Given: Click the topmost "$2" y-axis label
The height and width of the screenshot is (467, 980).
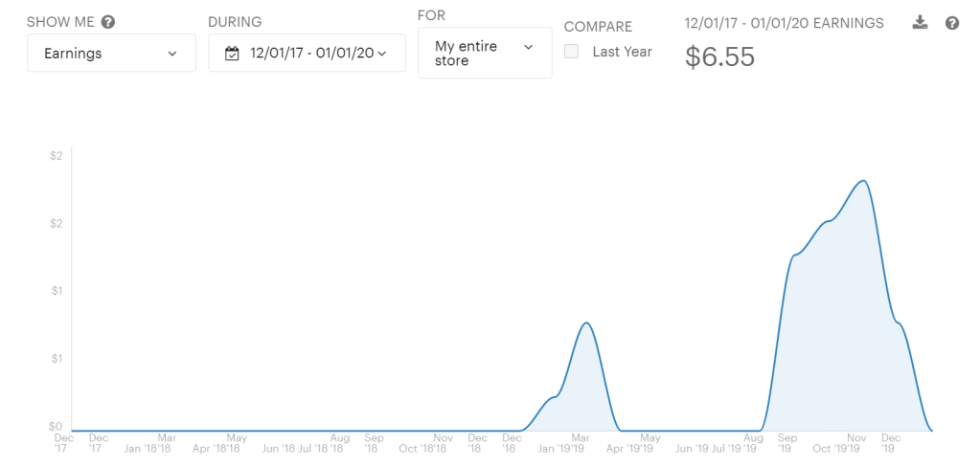Looking at the screenshot, I should pyautogui.click(x=56, y=156).
